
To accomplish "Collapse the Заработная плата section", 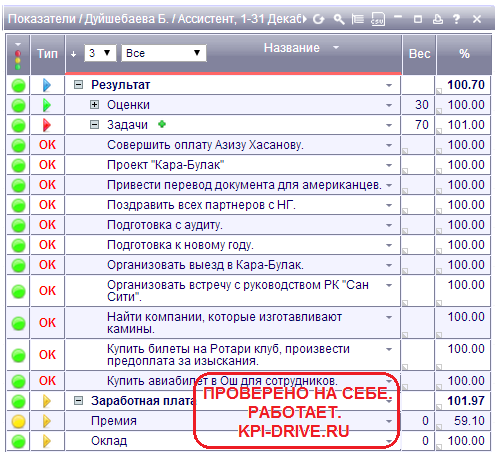I will coord(78,400).
